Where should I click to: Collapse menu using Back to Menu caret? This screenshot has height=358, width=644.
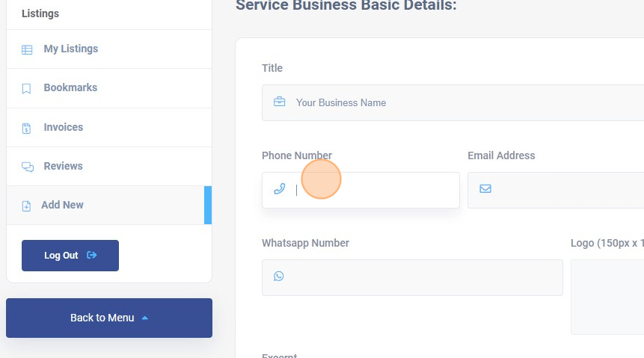[x=145, y=318]
